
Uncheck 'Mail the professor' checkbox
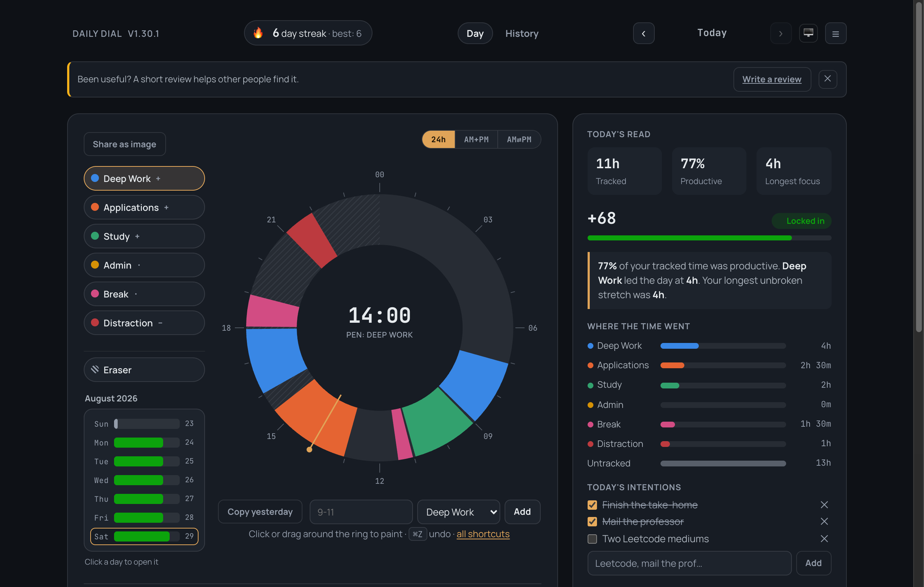592,521
